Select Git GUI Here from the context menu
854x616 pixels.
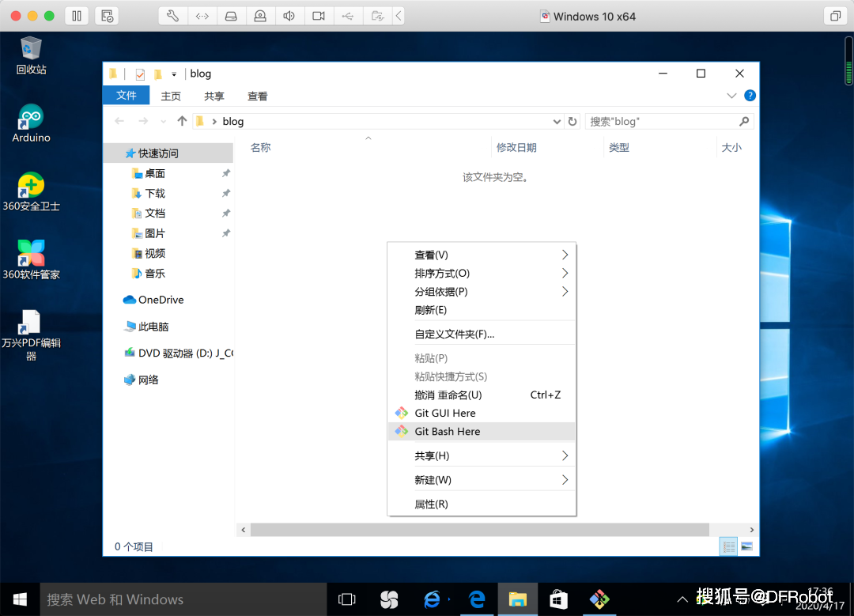pos(482,413)
